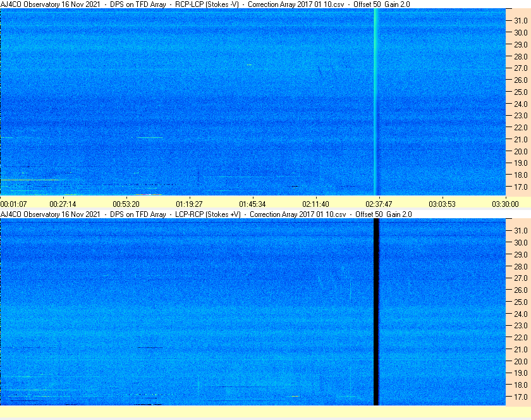Select the 25.0 frequency tick on the RCP-LCP plot

coord(520,92)
